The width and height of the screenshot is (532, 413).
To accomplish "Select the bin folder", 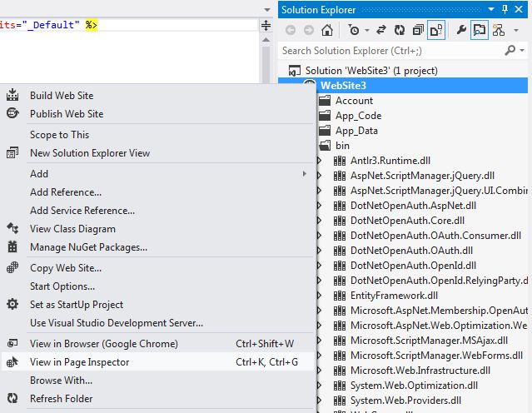I will point(342,146).
